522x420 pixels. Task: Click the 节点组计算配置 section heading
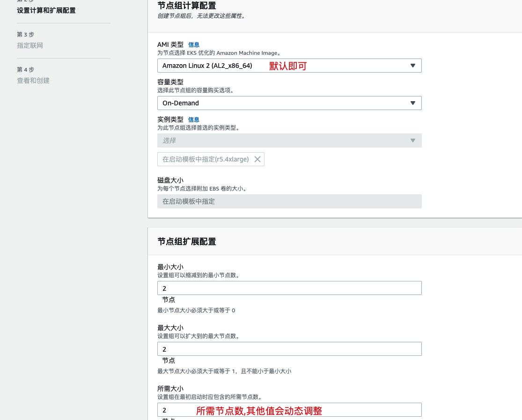(187, 6)
